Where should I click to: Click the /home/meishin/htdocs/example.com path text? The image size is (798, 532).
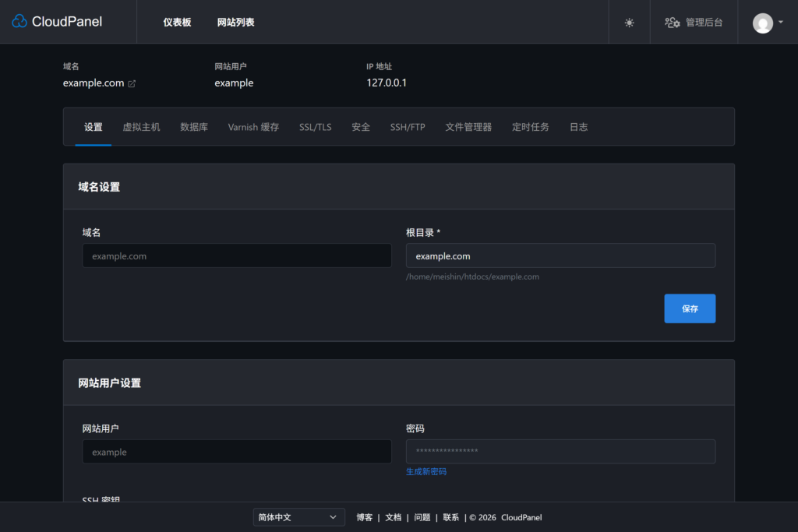(x=472, y=277)
